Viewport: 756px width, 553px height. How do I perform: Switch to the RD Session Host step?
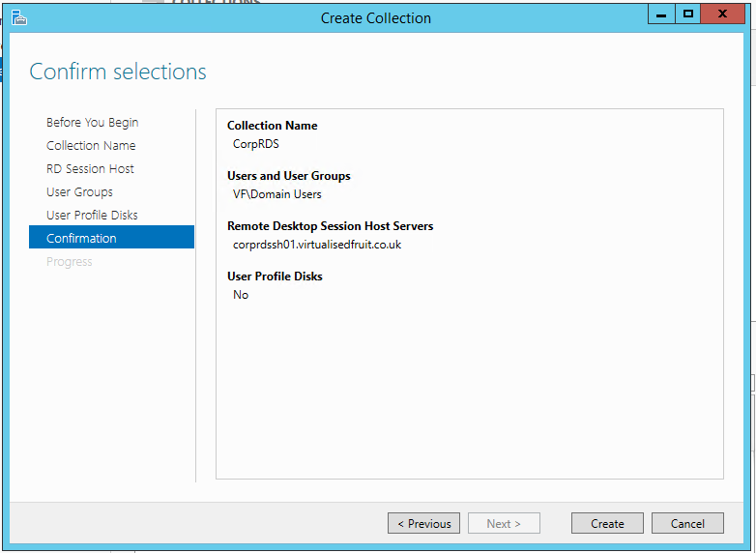tap(90, 169)
